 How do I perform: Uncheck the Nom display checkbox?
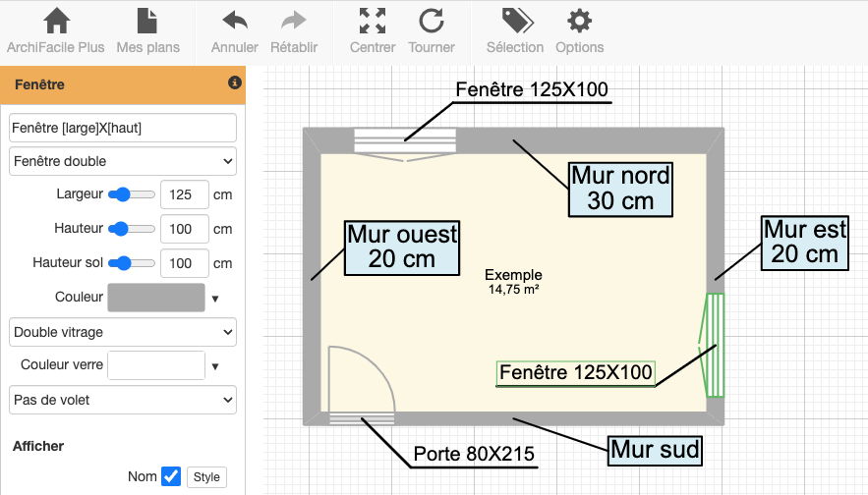coord(171,476)
